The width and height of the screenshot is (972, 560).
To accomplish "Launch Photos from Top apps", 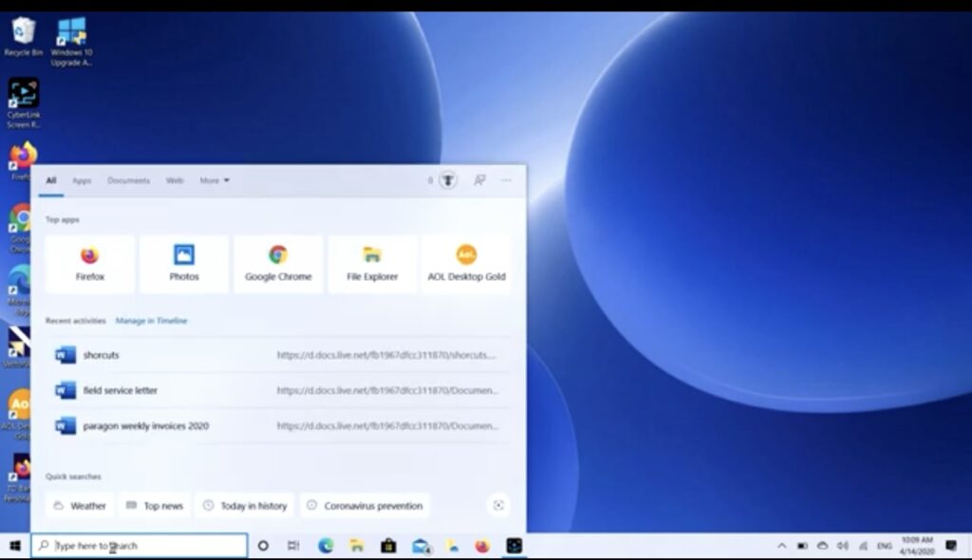I will pyautogui.click(x=183, y=264).
